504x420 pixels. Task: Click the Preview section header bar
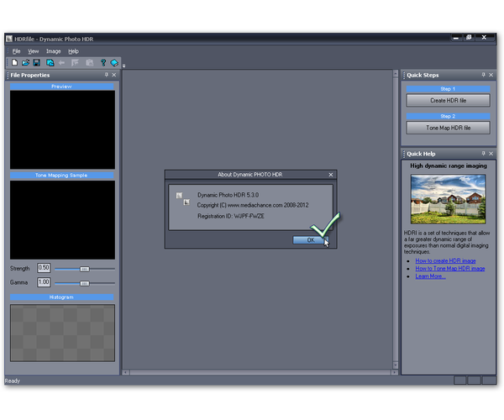click(x=61, y=87)
